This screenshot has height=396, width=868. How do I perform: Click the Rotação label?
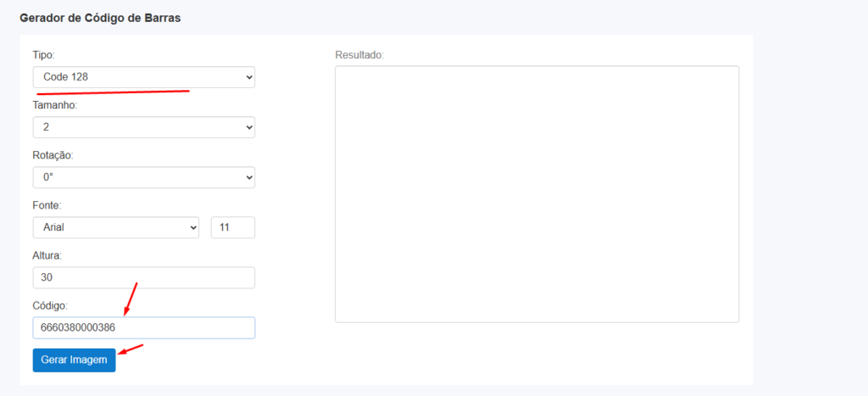pyautogui.click(x=53, y=155)
